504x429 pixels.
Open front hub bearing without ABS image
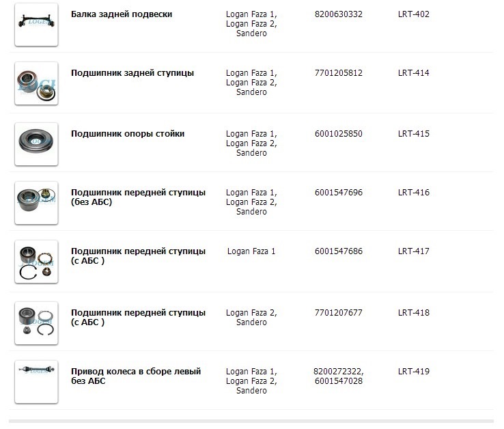point(36,202)
